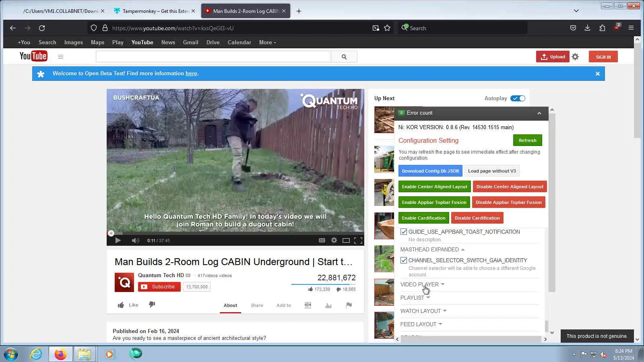Open Gmail from the Google bar
The width and height of the screenshot is (644, 362).
[191, 43]
